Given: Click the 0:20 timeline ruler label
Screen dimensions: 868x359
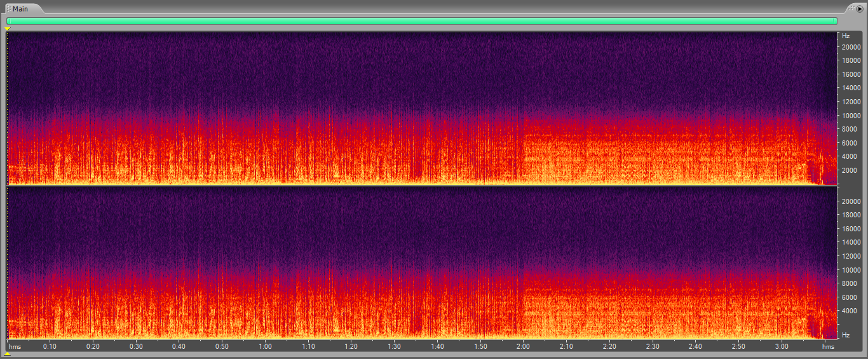Looking at the screenshot, I should tap(93, 346).
